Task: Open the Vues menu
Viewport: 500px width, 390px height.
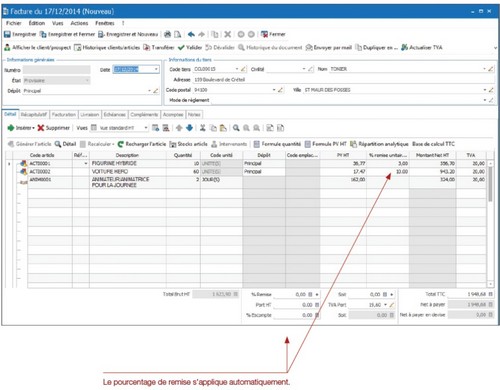Action: [58, 23]
